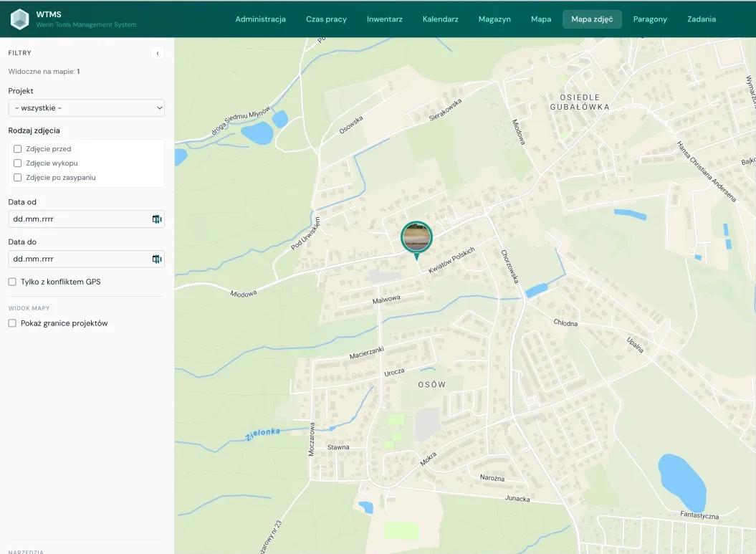The image size is (756, 554).
Task: Click the Junacka street label
Action: pyautogui.click(x=517, y=499)
